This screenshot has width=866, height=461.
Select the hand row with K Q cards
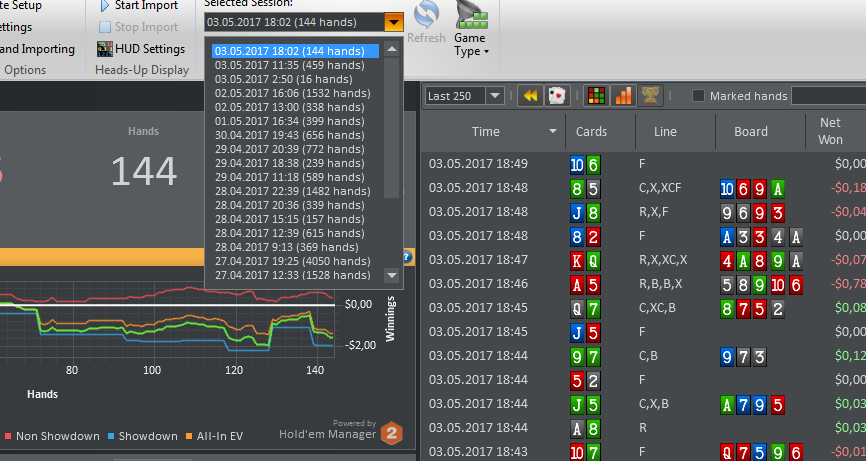tap(640, 259)
